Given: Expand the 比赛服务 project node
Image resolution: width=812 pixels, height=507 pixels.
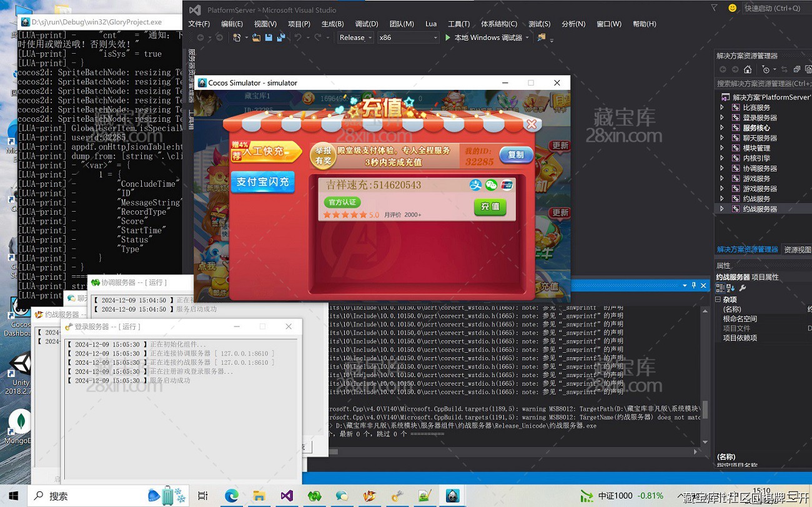Looking at the screenshot, I should coord(722,107).
